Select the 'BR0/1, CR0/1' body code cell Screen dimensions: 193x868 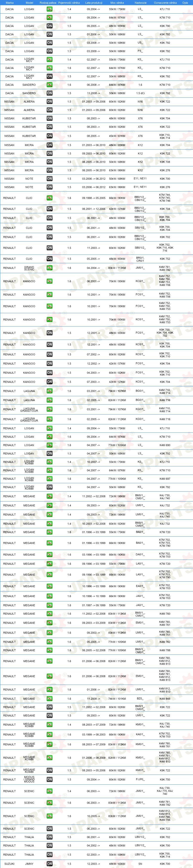140,259
